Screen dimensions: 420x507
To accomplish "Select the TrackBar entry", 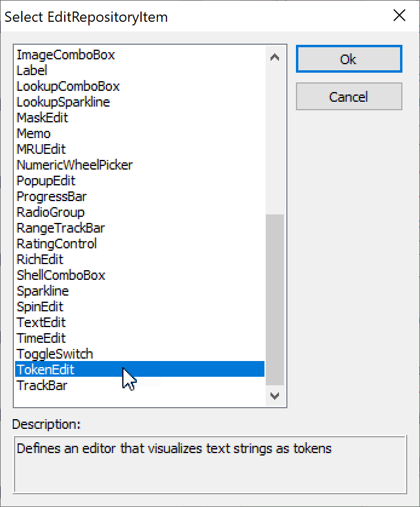I will tap(42, 386).
